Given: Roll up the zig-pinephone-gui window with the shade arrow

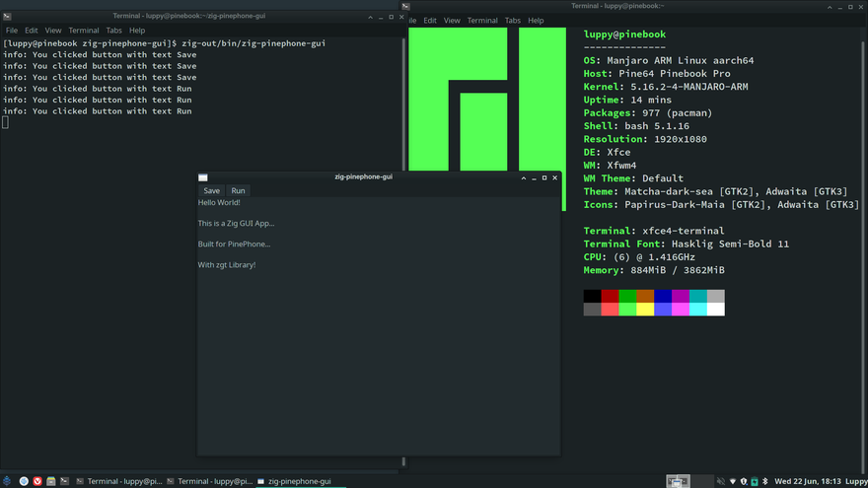Looking at the screenshot, I should coord(523,177).
